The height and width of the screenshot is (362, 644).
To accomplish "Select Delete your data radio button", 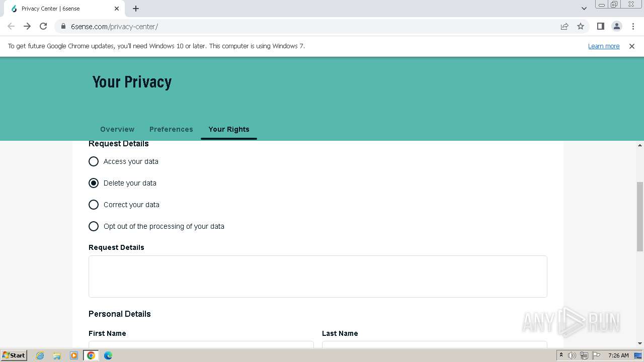I will [94, 183].
